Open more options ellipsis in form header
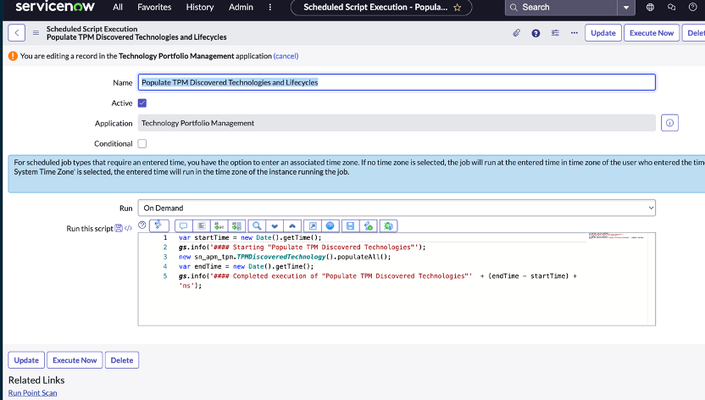This screenshot has height=400, width=705. 574,33
